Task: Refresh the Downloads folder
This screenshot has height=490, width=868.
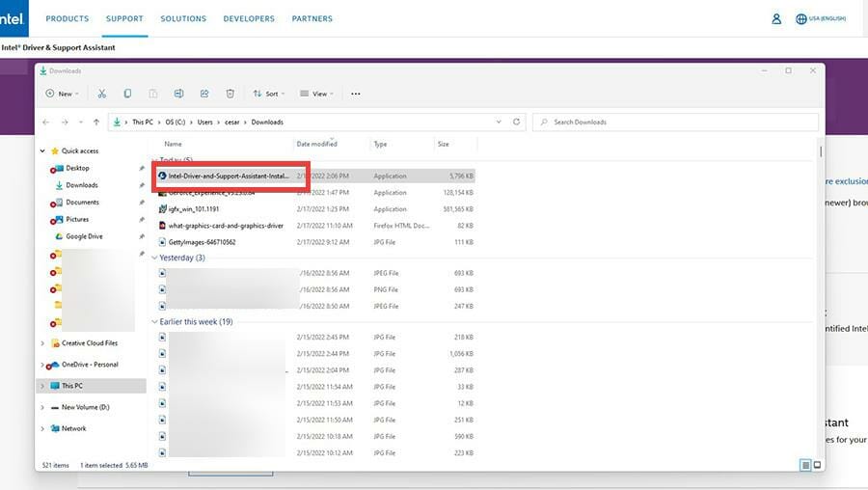Action: (x=517, y=122)
